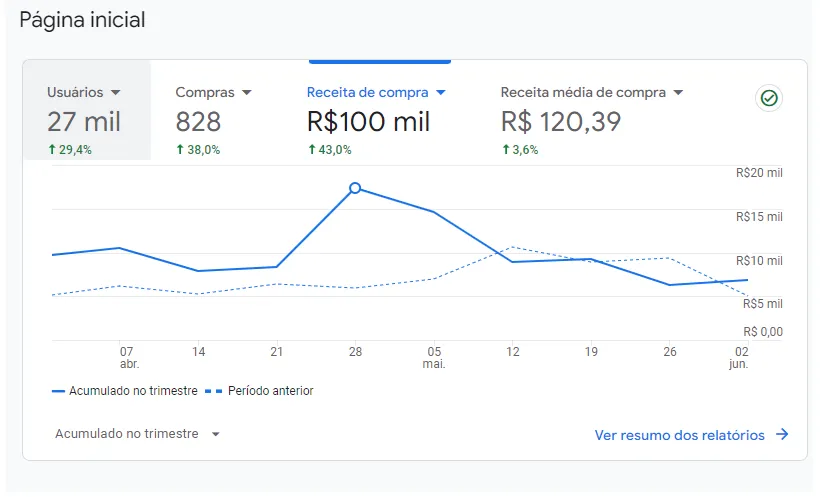Click the Período anterior legend label
This screenshot has width=820, height=497.
(270, 391)
